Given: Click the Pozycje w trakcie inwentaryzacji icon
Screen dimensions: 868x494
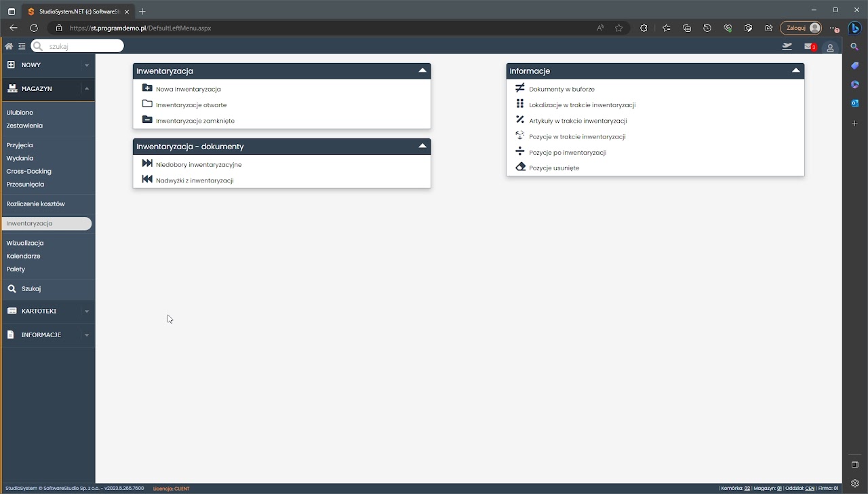Looking at the screenshot, I should [520, 136].
